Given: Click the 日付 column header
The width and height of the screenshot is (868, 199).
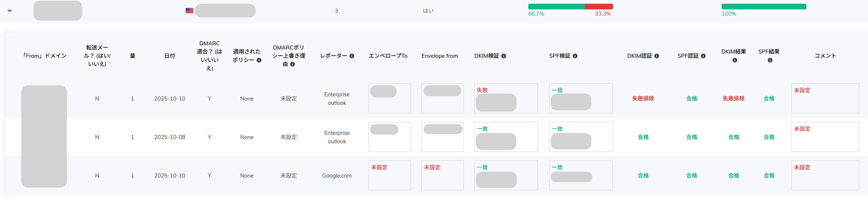Looking at the screenshot, I should (170, 56).
